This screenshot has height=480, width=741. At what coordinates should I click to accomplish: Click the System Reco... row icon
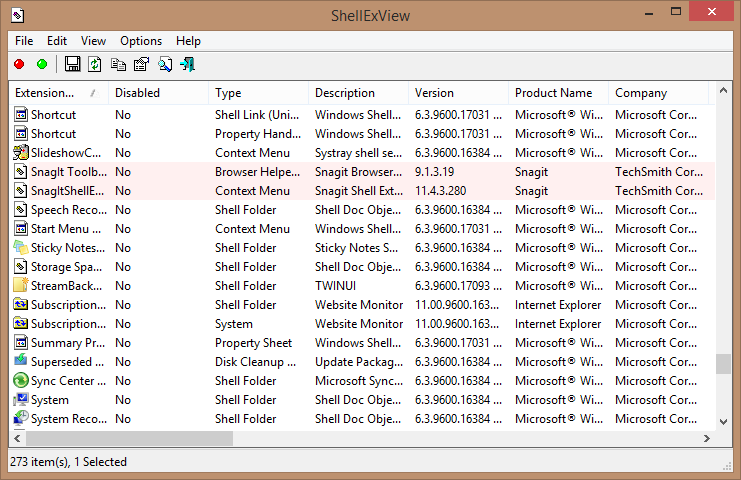(x=21, y=419)
